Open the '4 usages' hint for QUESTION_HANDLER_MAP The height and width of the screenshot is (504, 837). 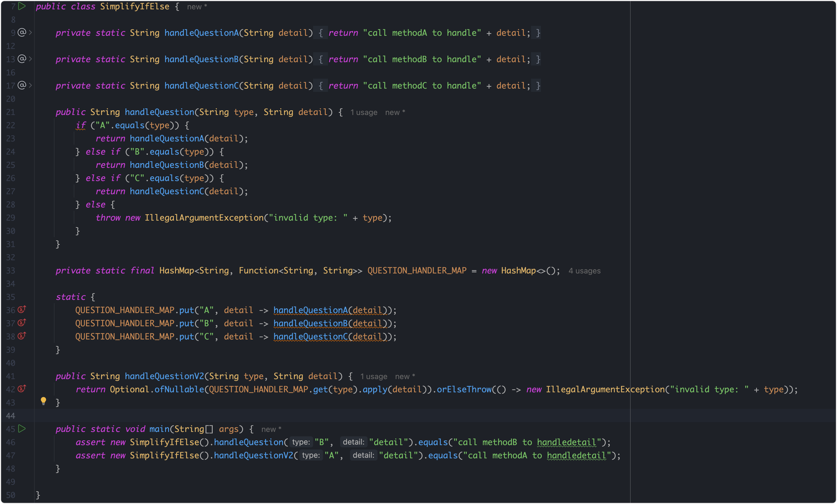(x=584, y=271)
